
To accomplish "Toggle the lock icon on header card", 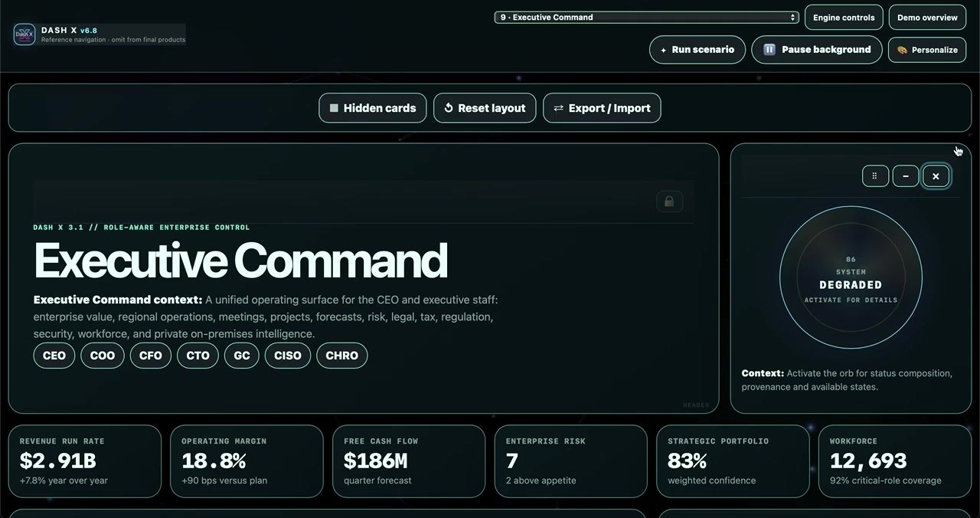I will click(x=669, y=202).
